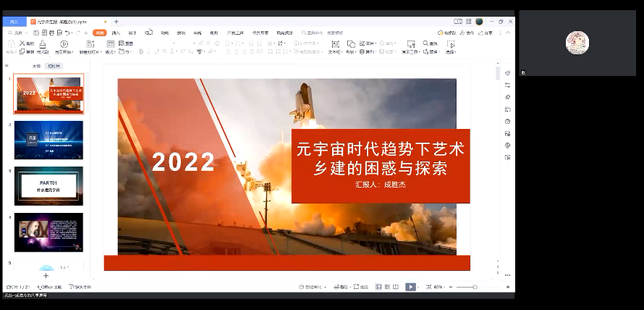
Task: Switch to the Outline pane tab
Action: [36, 66]
